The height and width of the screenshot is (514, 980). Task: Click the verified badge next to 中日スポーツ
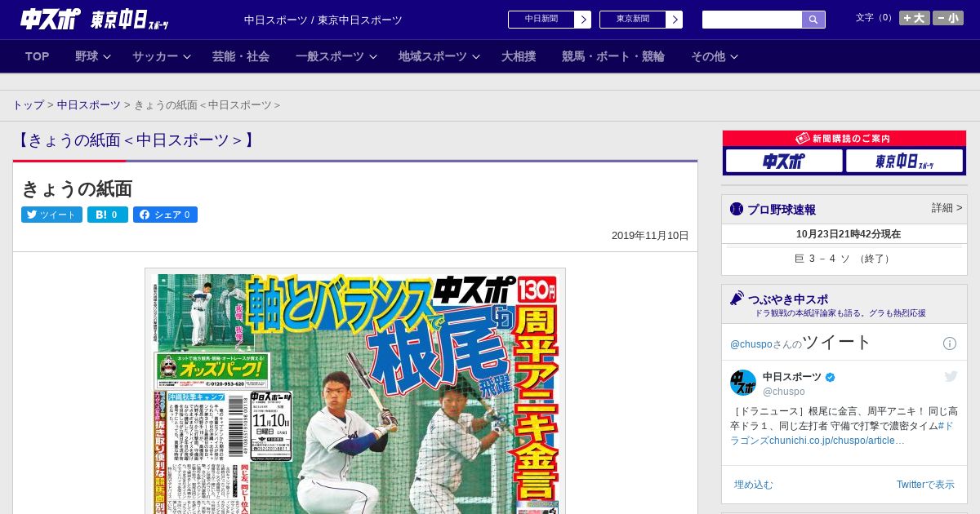pyautogui.click(x=831, y=377)
